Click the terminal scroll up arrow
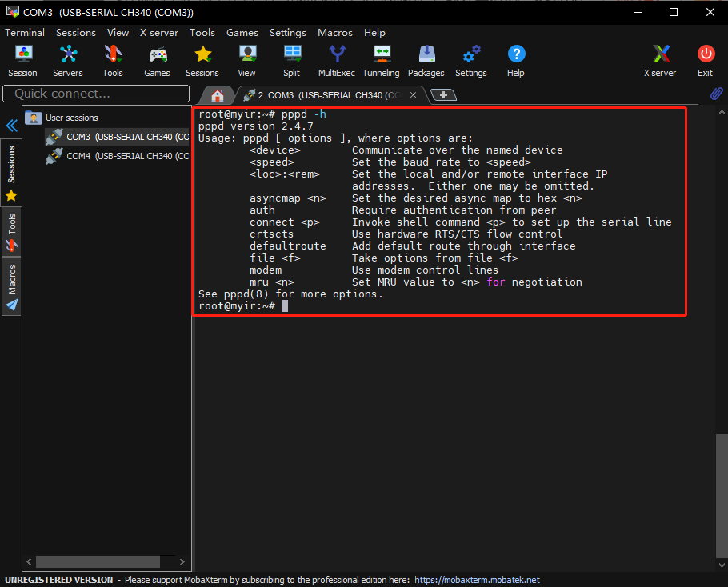Viewport: 728px width, 587px height. [722, 112]
